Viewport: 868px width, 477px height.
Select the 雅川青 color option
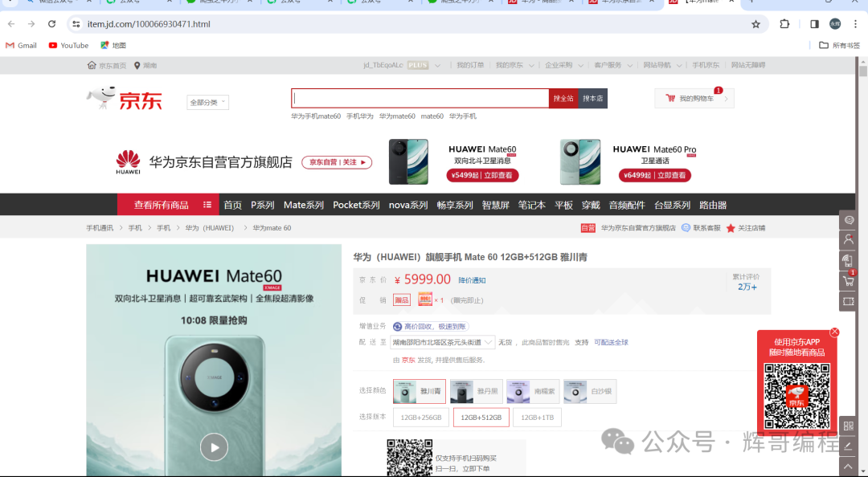tap(419, 391)
